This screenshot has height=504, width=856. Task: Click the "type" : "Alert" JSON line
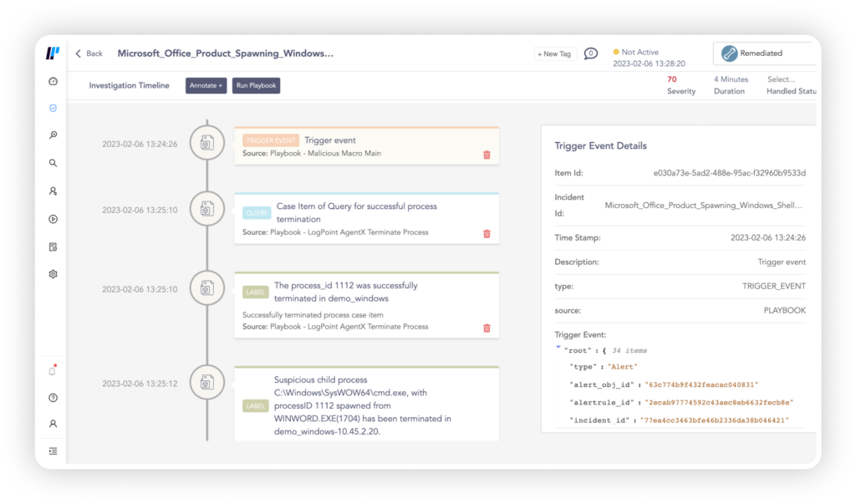[x=604, y=367]
